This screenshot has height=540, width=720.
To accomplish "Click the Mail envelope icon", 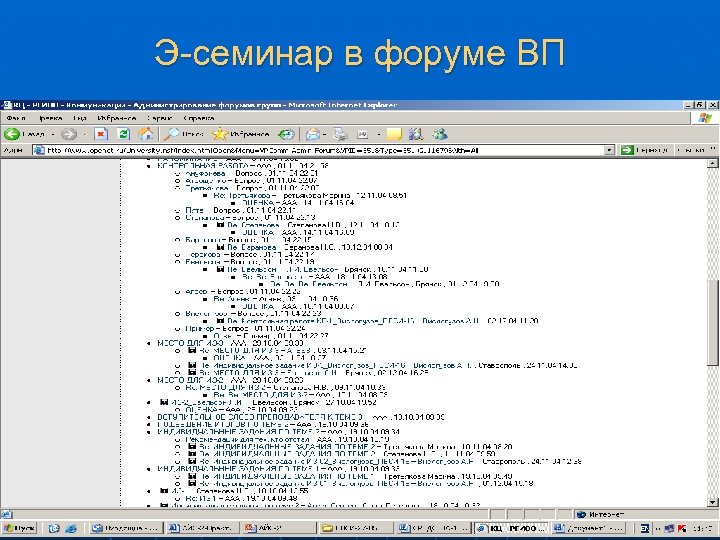I will [312, 134].
